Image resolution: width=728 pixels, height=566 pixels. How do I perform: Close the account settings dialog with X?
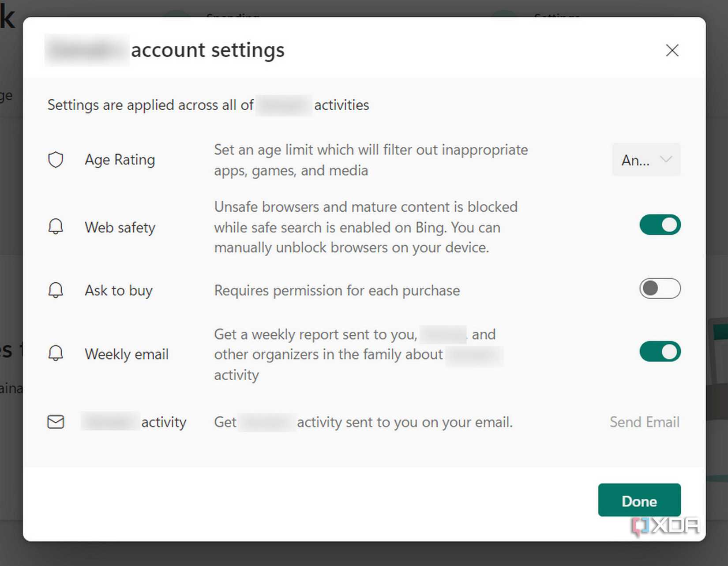(672, 50)
